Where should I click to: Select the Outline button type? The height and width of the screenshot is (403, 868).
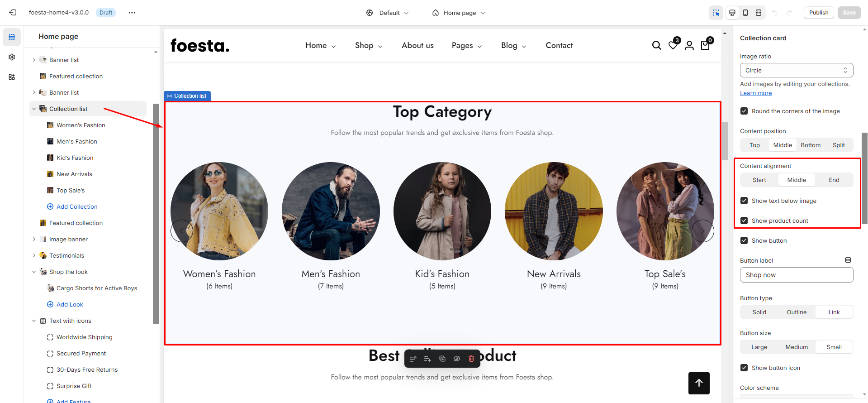[x=796, y=312]
